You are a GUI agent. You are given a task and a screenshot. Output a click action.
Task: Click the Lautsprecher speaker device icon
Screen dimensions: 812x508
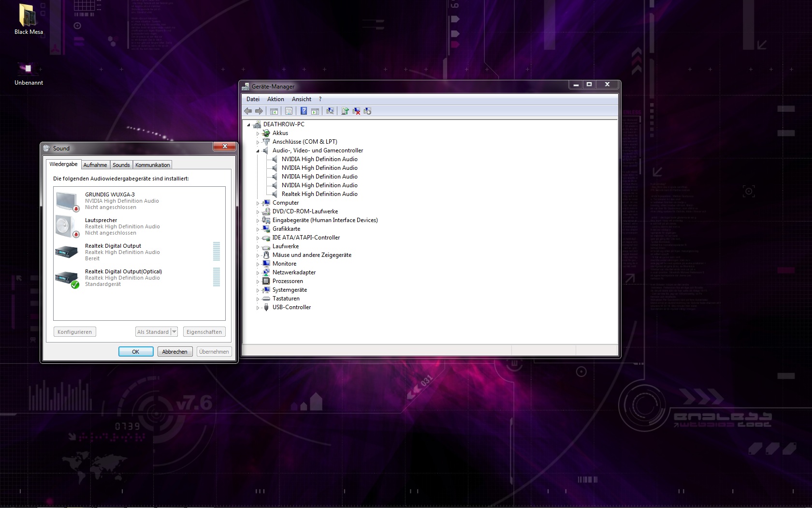pos(67,227)
